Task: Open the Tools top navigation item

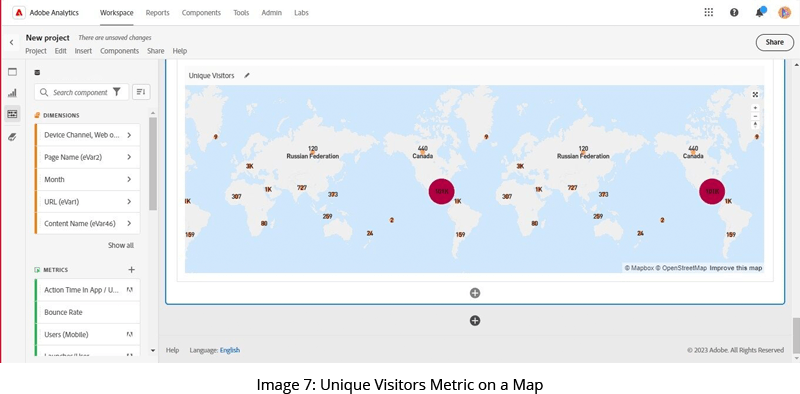Action: (x=241, y=13)
